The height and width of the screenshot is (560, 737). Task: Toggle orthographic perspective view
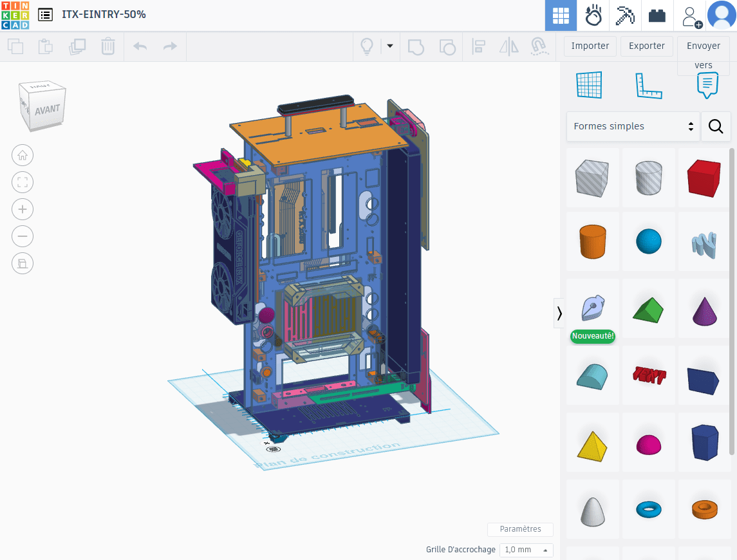(x=23, y=263)
